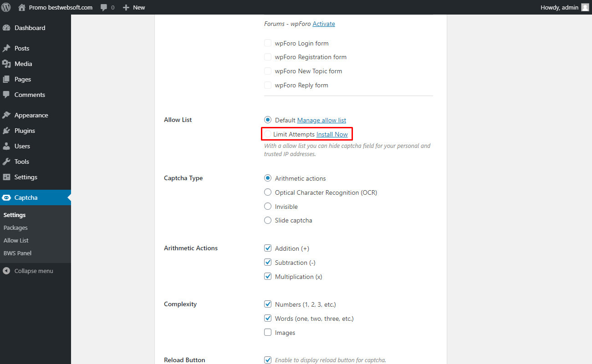Click the plus icon next to New
Image resolution: width=592 pixels, height=364 pixels.
(126, 8)
